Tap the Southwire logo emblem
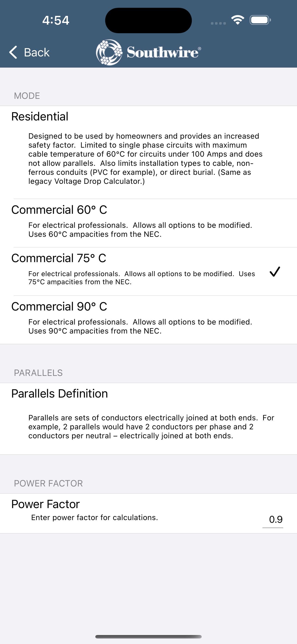This screenshot has width=297, height=644. tap(109, 52)
